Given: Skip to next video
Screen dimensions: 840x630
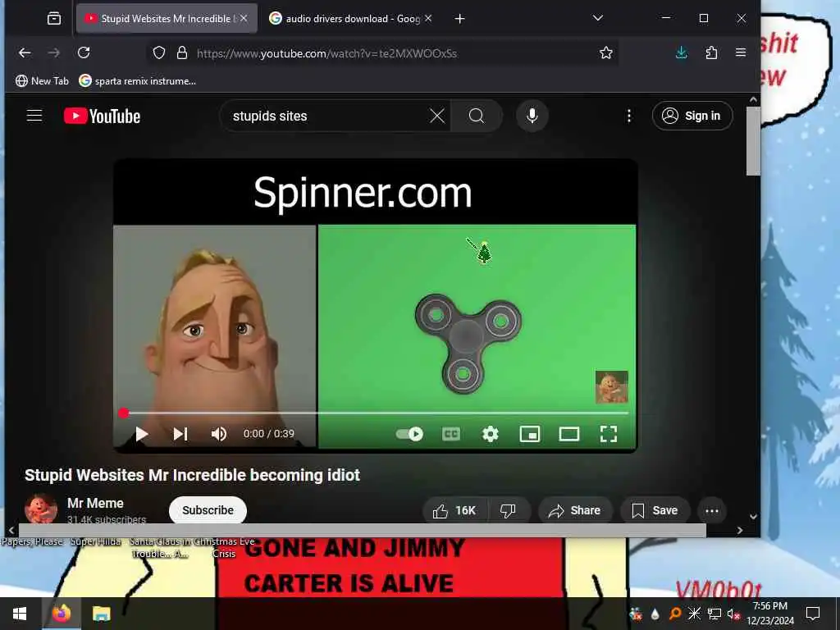Looking at the screenshot, I should coord(180,434).
